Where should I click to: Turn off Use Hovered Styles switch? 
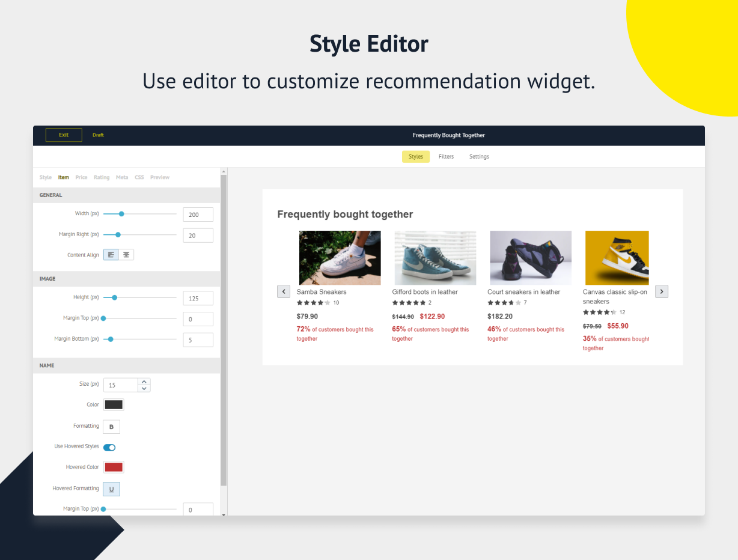coord(109,447)
